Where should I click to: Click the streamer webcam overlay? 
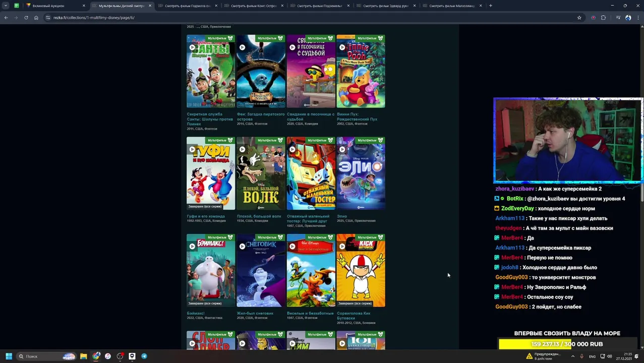tap(567, 140)
